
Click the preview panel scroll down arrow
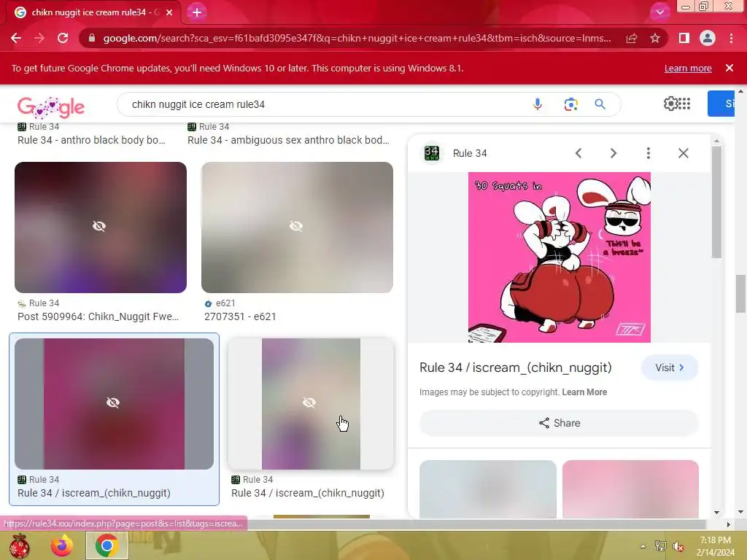[x=716, y=513]
